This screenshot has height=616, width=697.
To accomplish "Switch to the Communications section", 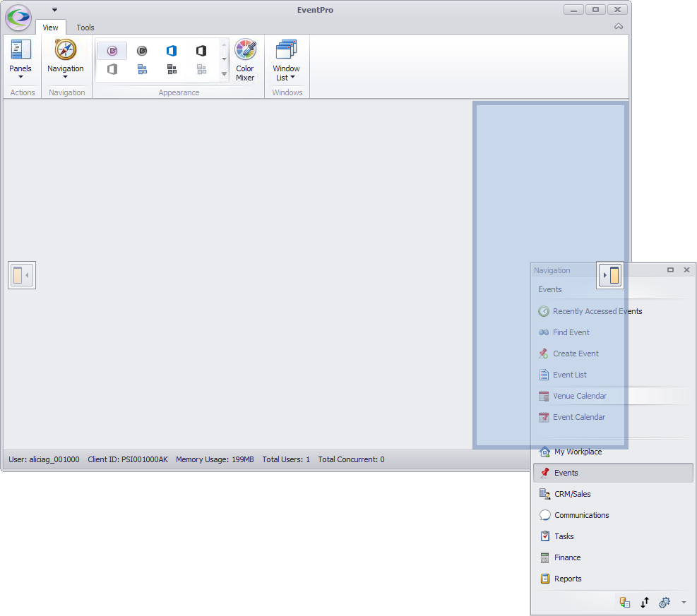I will (613, 515).
